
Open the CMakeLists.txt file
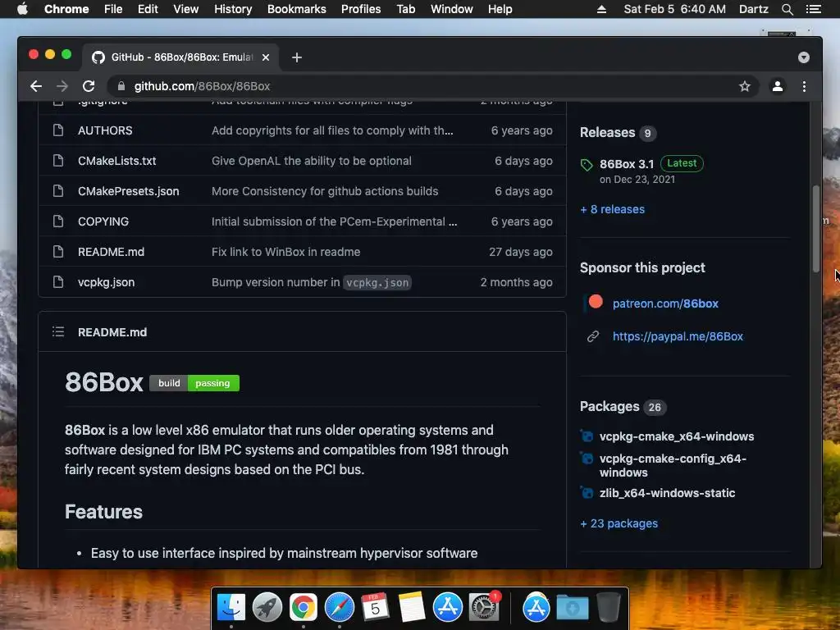coord(116,161)
